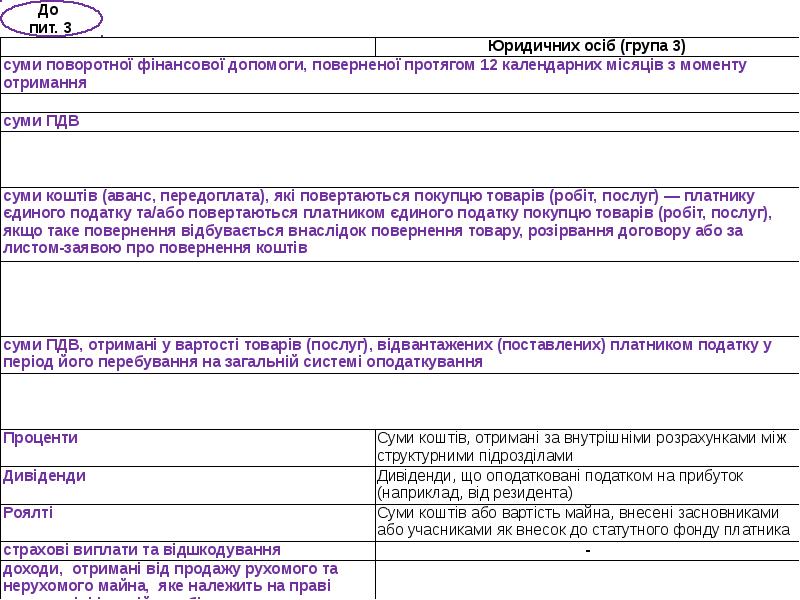Select the row about 'поворотної фінансової допомоги'
Screen dimensions: 800x600
click(400, 74)
